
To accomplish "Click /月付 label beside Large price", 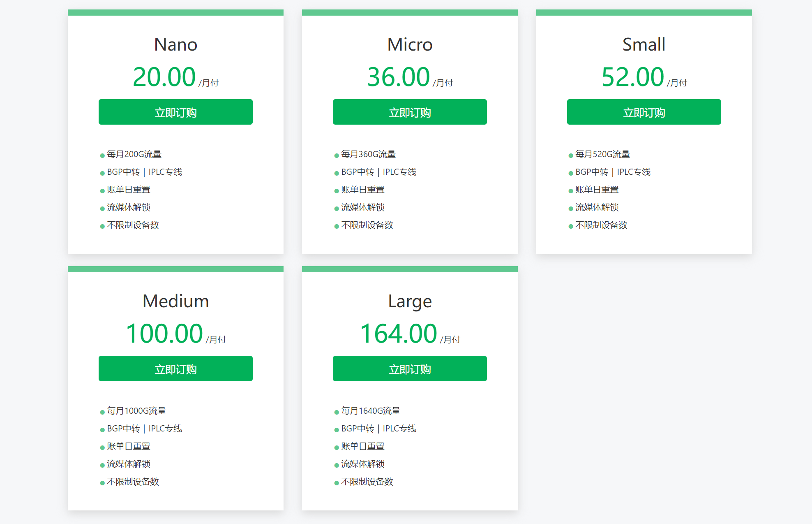I will pyautogui.click(x=450, y=340).
